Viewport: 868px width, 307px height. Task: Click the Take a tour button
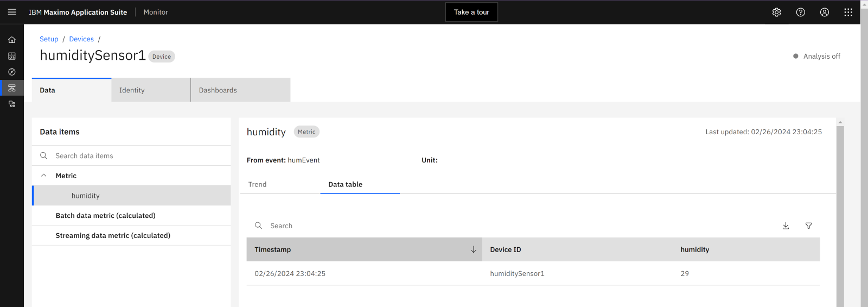click(x=471, y=12)
